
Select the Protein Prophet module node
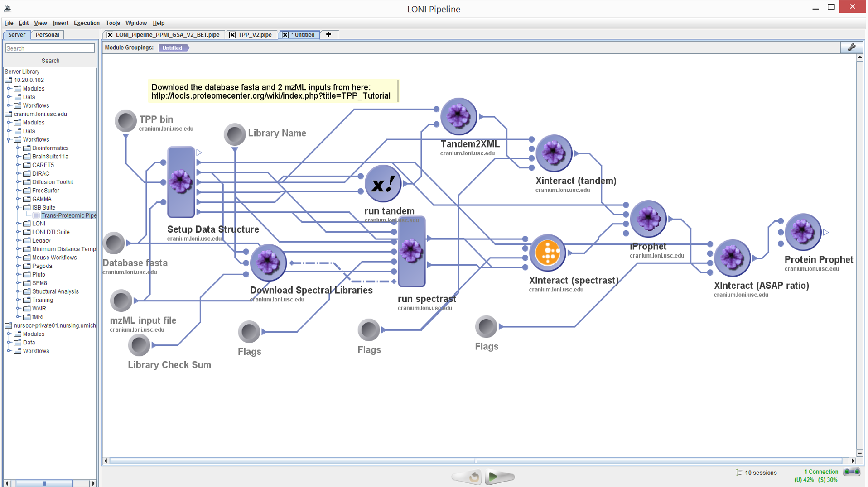pos(803,232)
